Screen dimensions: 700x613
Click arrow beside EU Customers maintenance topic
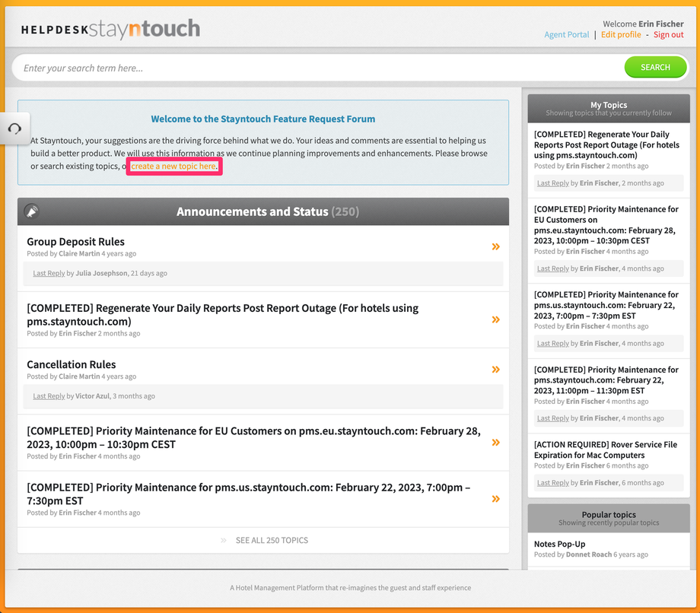(x=495, y=443)
